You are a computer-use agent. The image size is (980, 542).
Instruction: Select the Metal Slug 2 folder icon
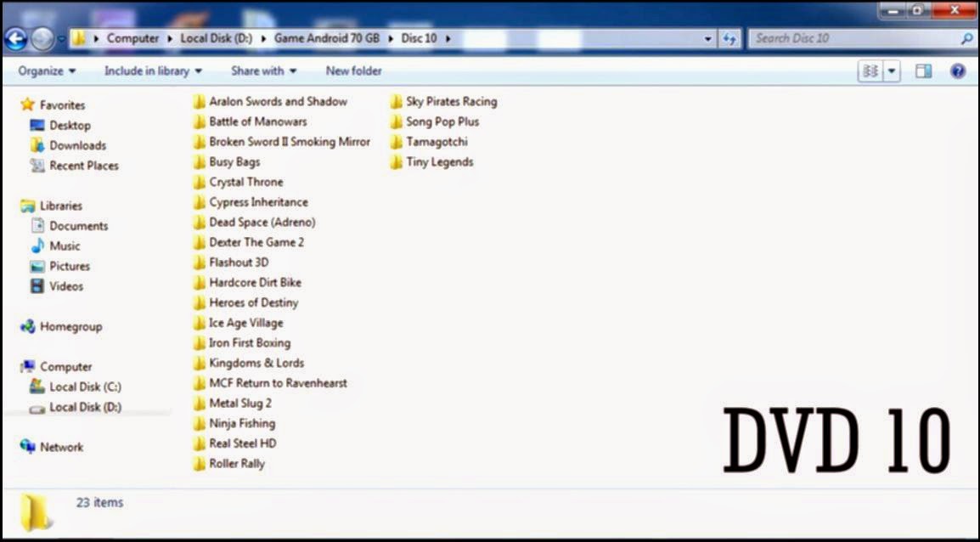200,404
